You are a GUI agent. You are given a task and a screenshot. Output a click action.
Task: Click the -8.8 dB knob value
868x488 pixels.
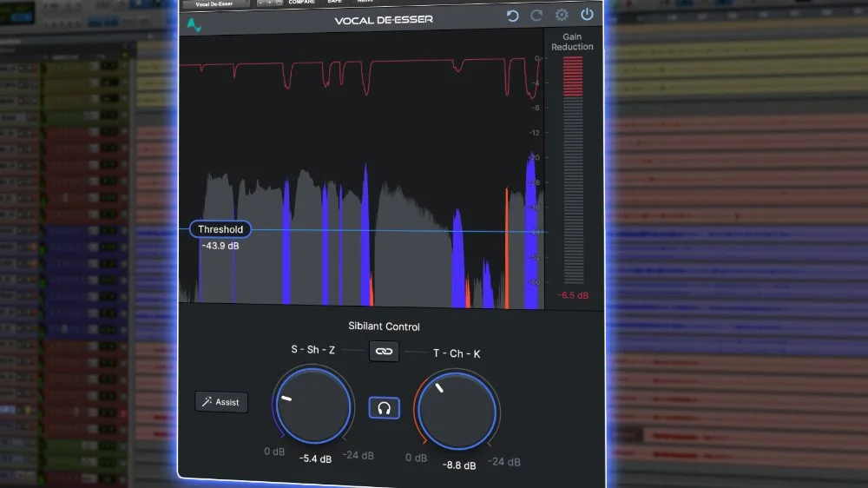point(459,465)
